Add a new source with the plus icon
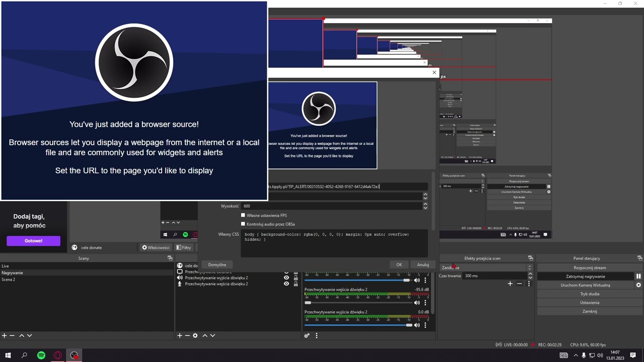This screenshot has width=644, height=362. (180, 335)
